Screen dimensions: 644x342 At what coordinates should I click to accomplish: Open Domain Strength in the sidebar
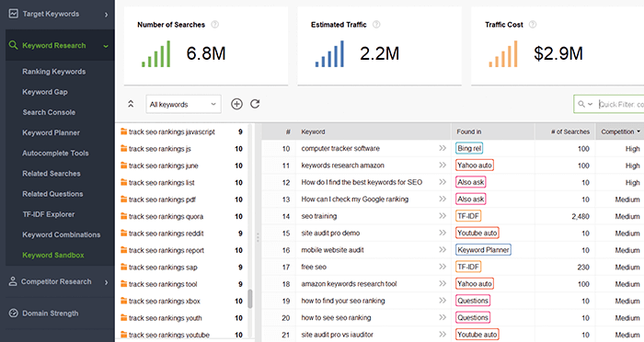(50, 313)
